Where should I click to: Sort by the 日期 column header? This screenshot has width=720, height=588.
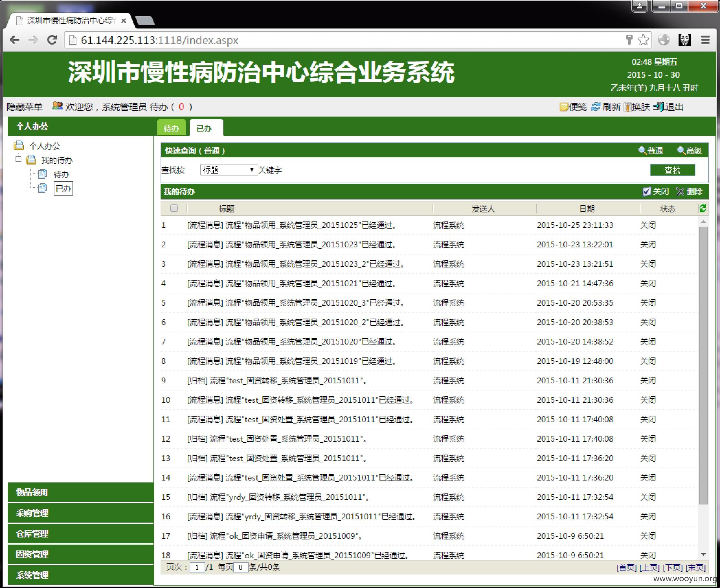coord(587,209)
